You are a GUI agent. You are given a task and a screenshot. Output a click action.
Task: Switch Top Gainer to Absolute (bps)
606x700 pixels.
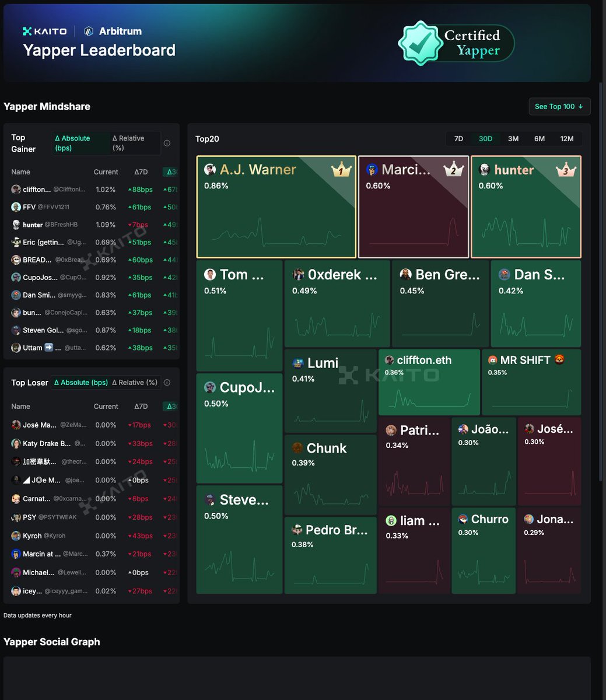[x=81, y=143]
